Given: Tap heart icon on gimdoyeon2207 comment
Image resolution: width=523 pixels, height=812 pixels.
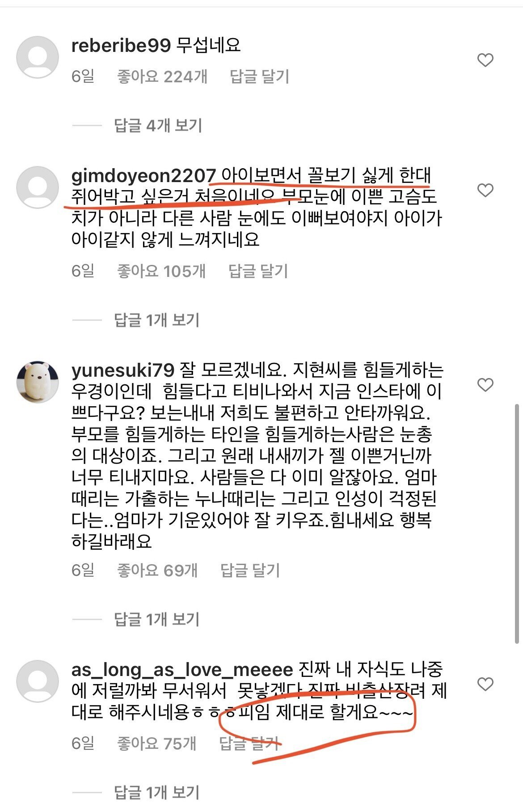Looking at the screenshot, I should [x=485, y=190].
